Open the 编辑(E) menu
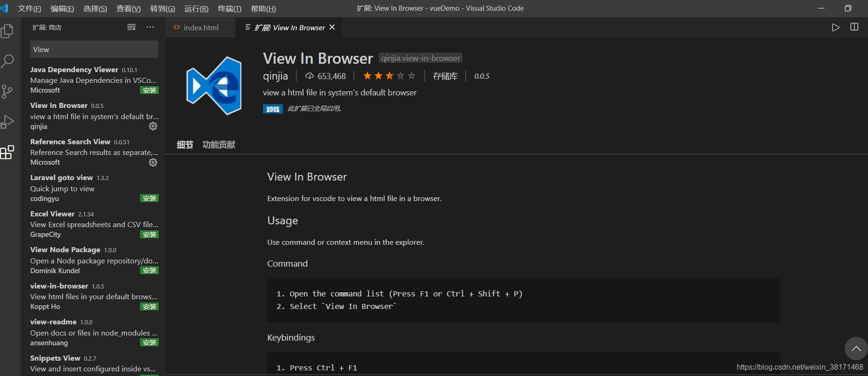This screenshot has height=376, width=868. click(62, 8)
